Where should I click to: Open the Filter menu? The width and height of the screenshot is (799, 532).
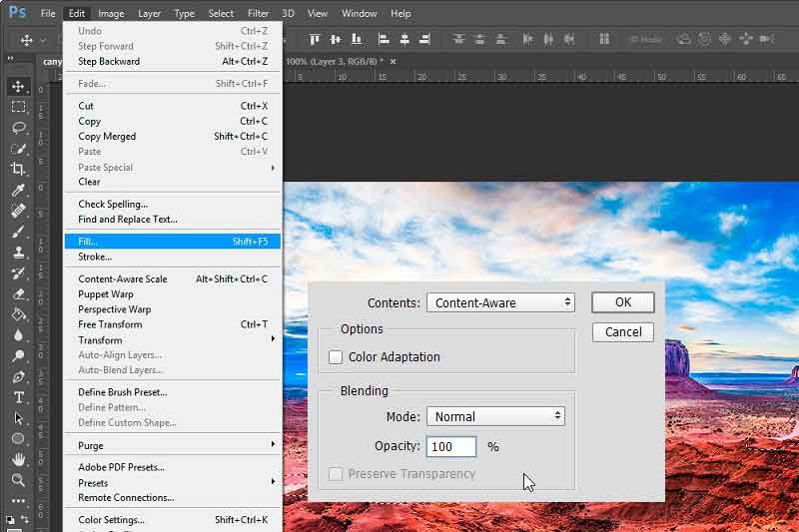click(x=258, y=14)
